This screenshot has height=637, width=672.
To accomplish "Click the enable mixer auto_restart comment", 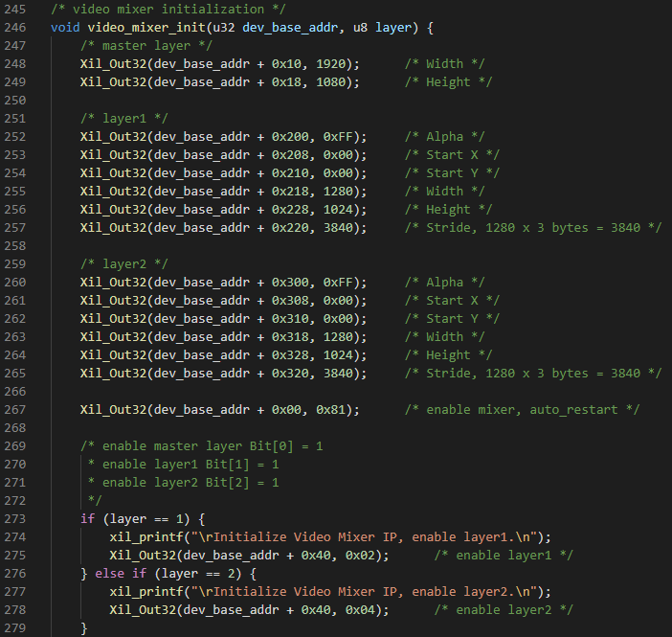I will click(522, 410).
